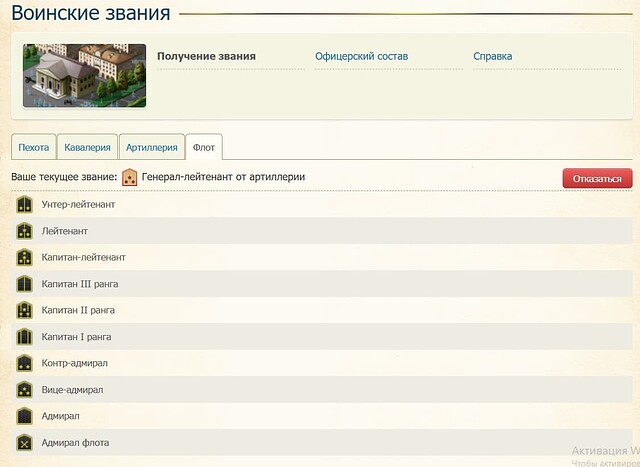Viewport: 640px width, 467px height.
Task: Click the current rank Генерал-лейтенант insignia icon
Action: (130, 177)
